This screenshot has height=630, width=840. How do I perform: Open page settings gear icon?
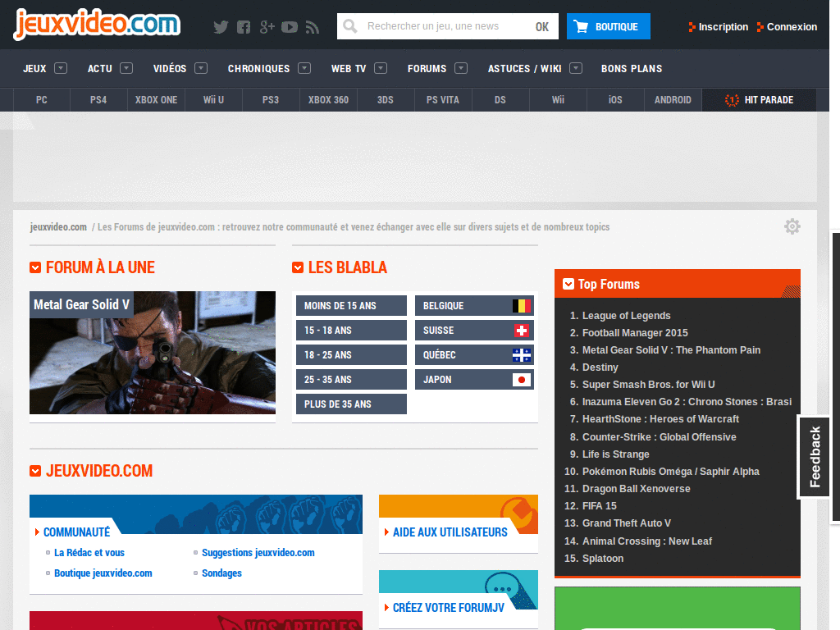792,226
